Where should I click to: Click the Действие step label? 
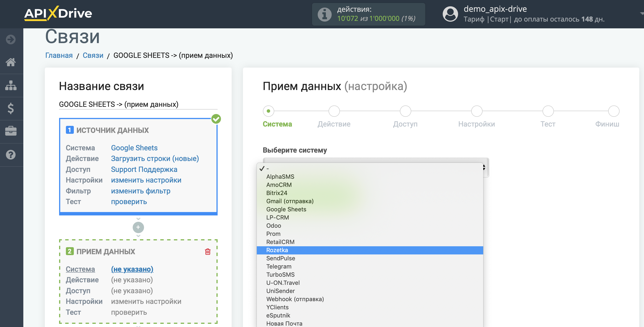(x=334, y=124)
